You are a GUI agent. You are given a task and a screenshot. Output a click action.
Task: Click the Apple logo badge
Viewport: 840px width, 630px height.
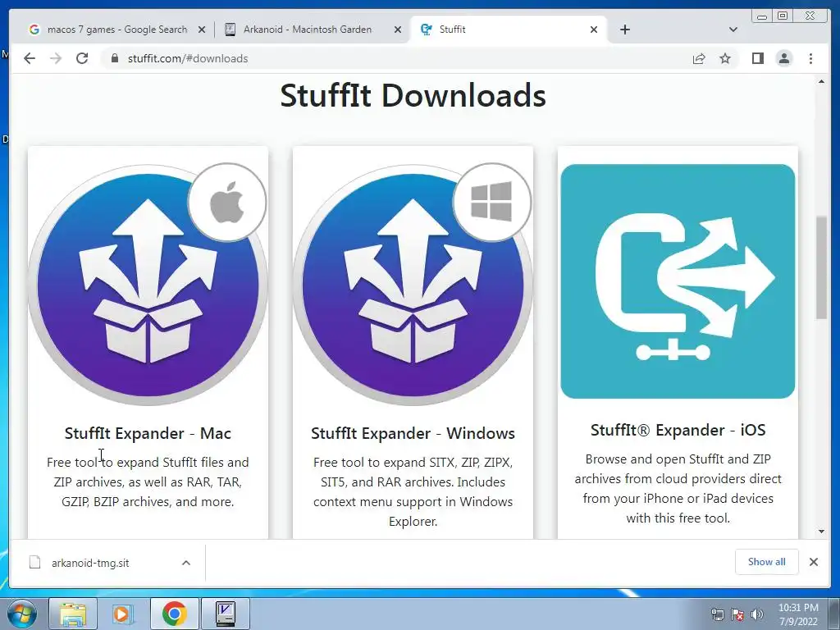[x=227, y=203]
